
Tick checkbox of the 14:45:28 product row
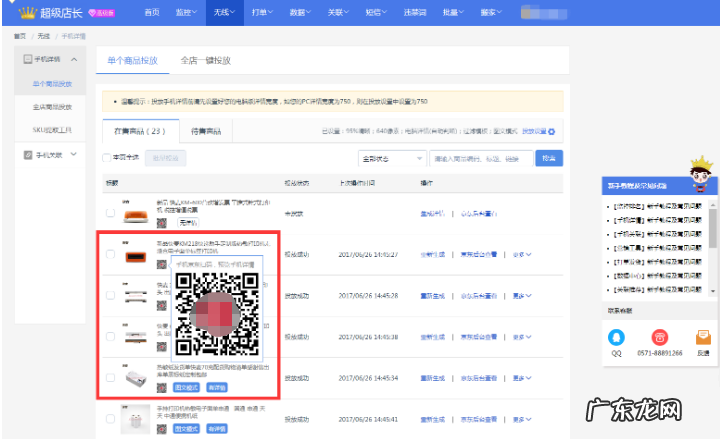[110, 295]
